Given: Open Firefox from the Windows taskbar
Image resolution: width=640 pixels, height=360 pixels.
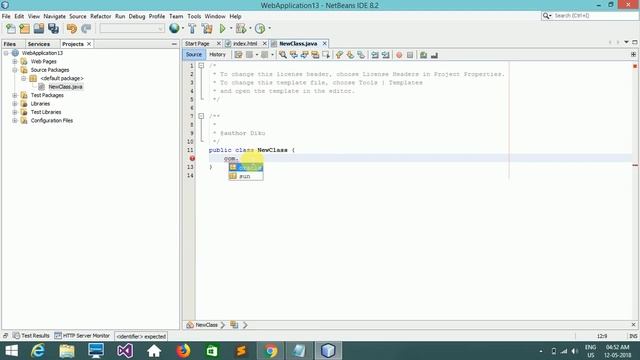Looking at the screenshot, I should (183, 351).
